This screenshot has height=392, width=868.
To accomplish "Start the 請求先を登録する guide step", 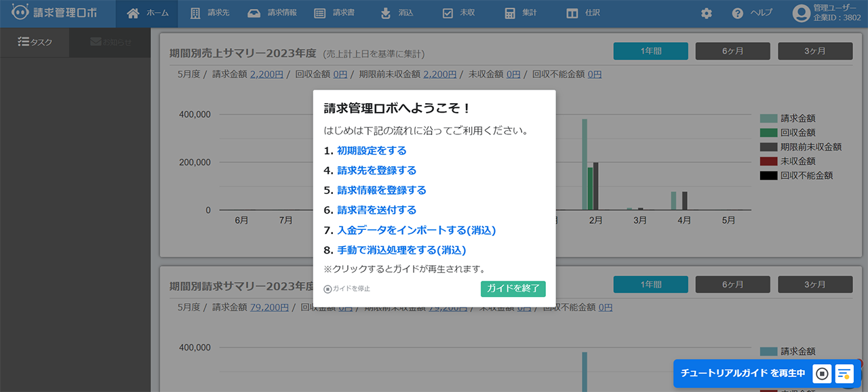I will [377, 170].
